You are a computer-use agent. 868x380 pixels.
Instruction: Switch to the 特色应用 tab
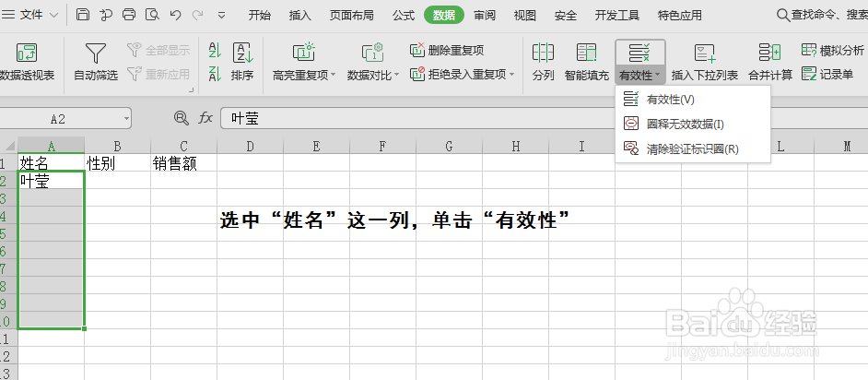tap(680, 16)
